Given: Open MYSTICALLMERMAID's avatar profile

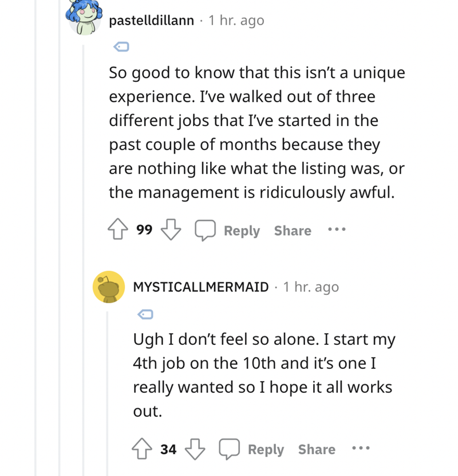Looking at the screenshot, I should coord(109,287).
